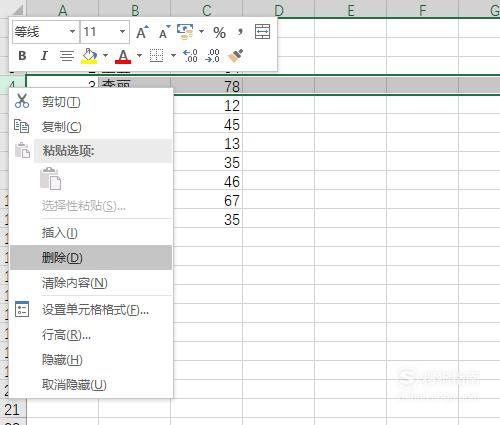Apply yellow fill color bucket

(x=89, y=56)
